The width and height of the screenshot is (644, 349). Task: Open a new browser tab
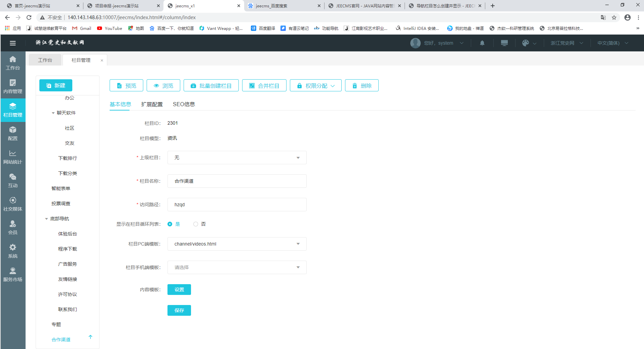click(x=493, y=6)
